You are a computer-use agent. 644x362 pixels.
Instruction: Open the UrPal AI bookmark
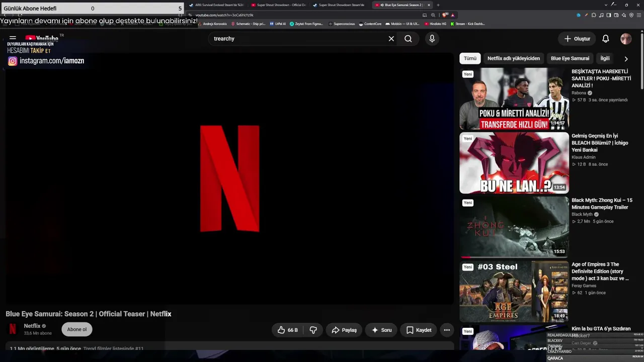[x=278, y=24]
